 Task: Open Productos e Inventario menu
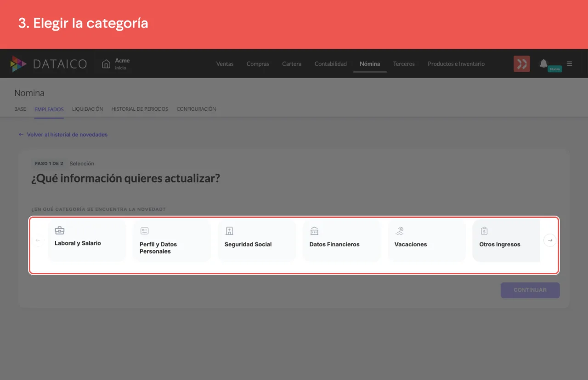(x=456, y=64)
